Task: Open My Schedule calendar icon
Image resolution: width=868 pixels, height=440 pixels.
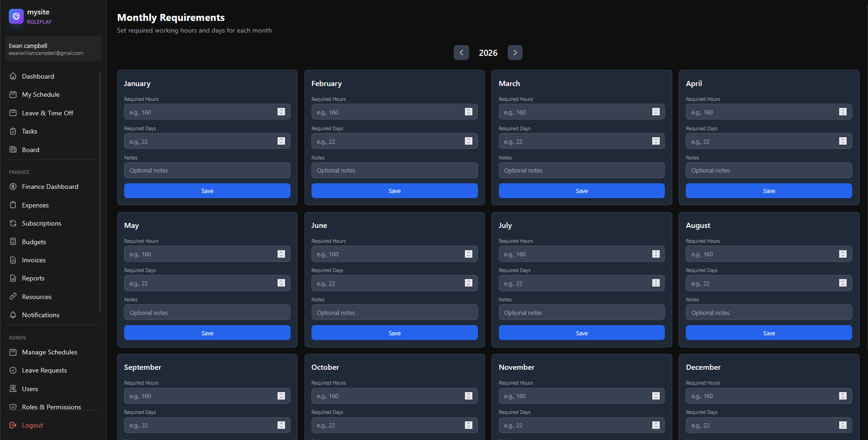Action: click(x=13, y=94)
